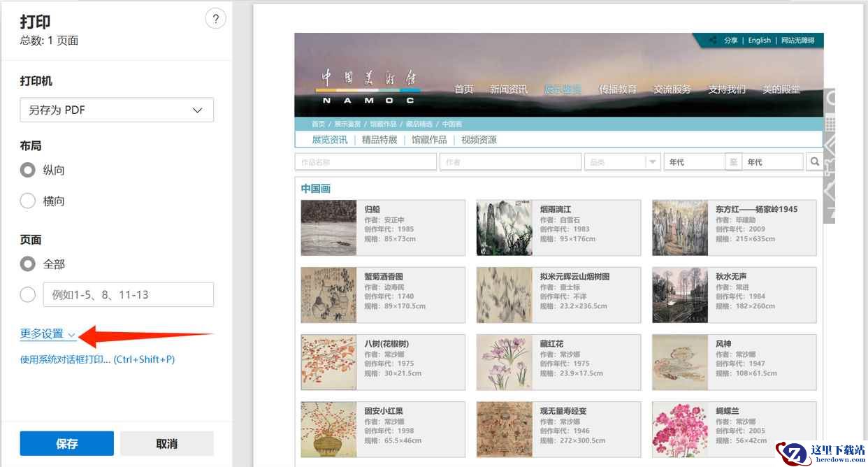This screenshot has height=467, width=868.
Task: Click the 秋水无声 painting thumbnail
Action: [x=680, y=295]
